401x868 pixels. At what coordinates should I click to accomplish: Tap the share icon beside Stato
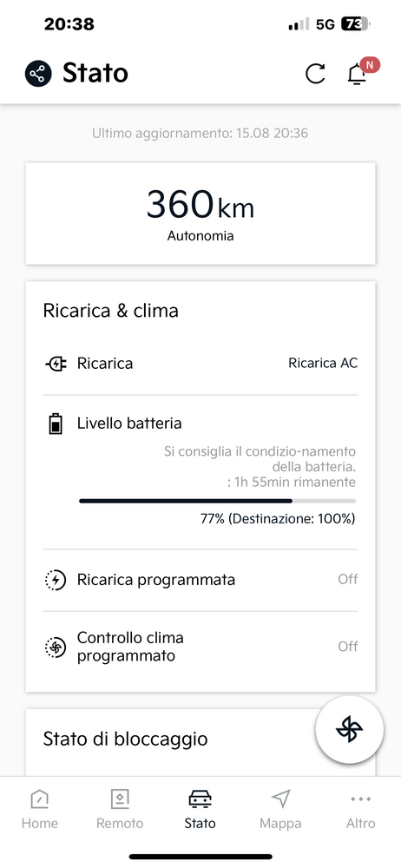coord(38,73)
